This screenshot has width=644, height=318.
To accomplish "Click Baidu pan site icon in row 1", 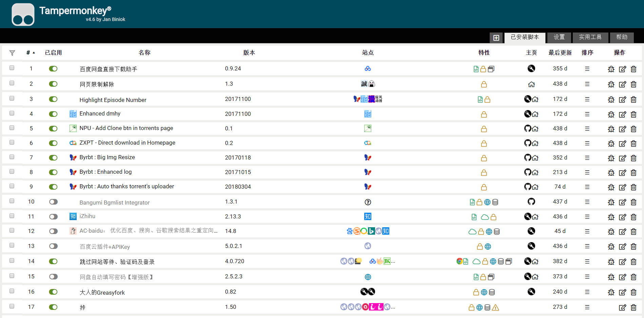I will pyautogui.click(x=368, y=69).
